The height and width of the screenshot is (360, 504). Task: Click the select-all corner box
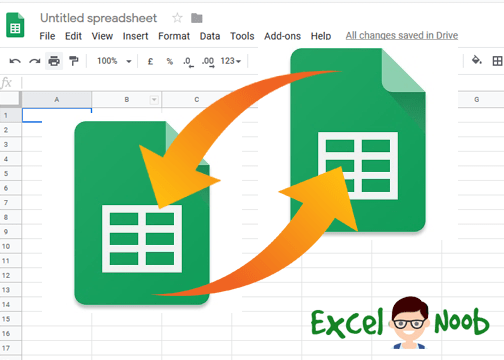pos(10,99)
